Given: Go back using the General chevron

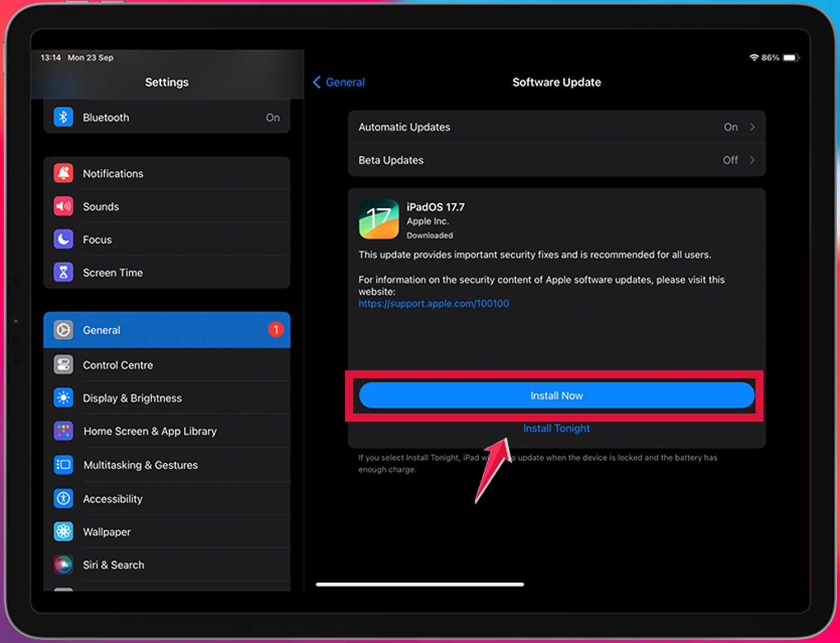Looking at the screenshot, I should coord(317,82).
